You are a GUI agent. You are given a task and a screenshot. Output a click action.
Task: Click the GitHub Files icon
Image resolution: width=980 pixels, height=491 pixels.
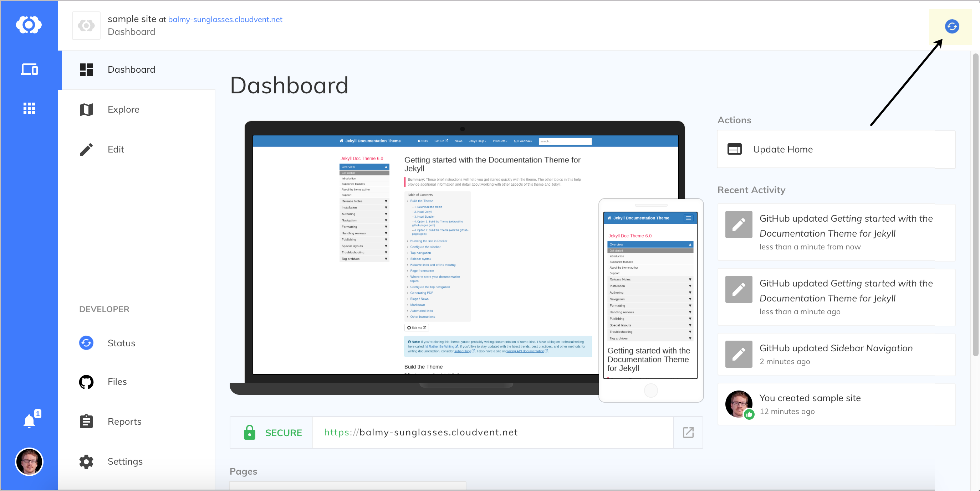(x=86, y=382)
